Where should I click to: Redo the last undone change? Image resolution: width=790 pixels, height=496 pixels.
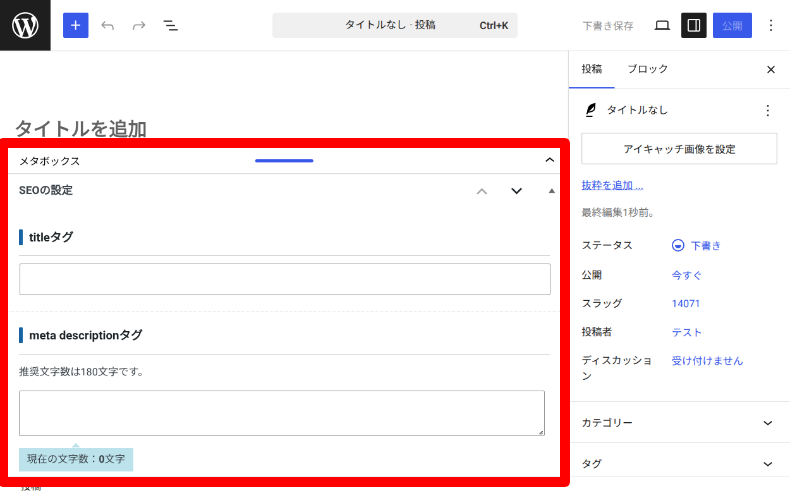tap(139, 25)
